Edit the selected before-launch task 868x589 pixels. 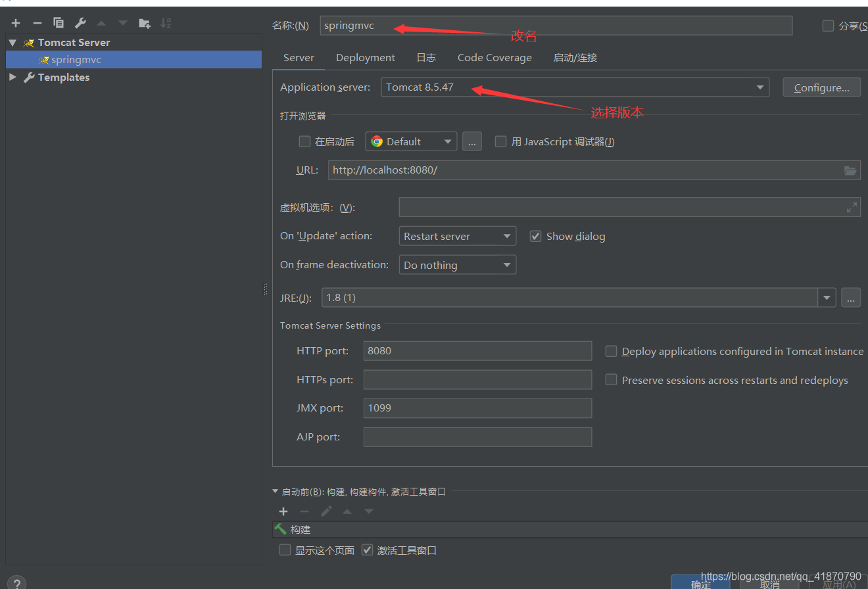[326, 511]
